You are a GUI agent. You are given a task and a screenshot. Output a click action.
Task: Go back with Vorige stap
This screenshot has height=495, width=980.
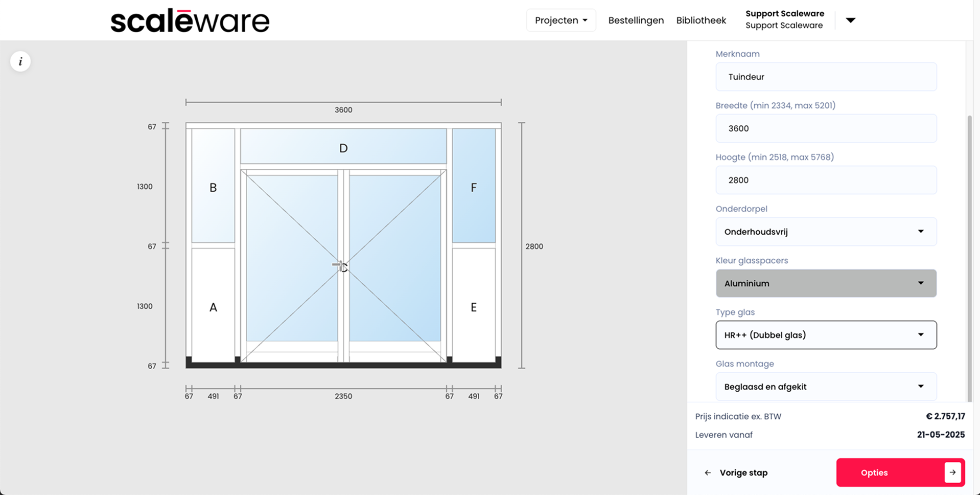click(736, 472)
